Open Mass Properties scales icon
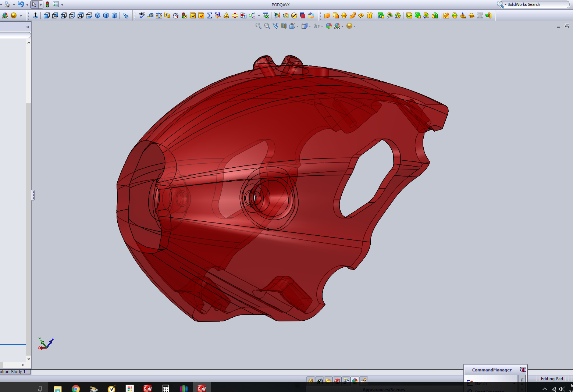Viewport: 573px width, 392px height. 159,15
